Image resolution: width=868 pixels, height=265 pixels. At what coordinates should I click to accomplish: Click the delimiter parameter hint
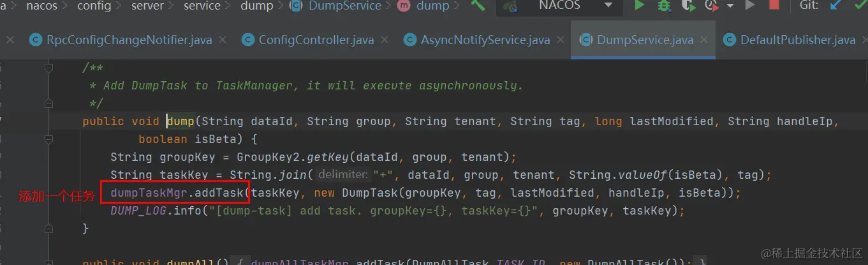pyautogui.click(x=343, y=174)
